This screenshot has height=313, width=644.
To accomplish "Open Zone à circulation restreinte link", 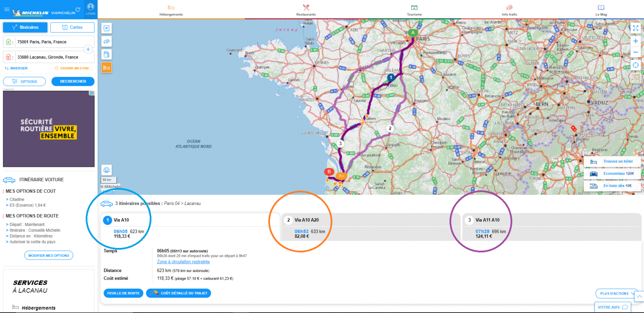I will (183, 261).
